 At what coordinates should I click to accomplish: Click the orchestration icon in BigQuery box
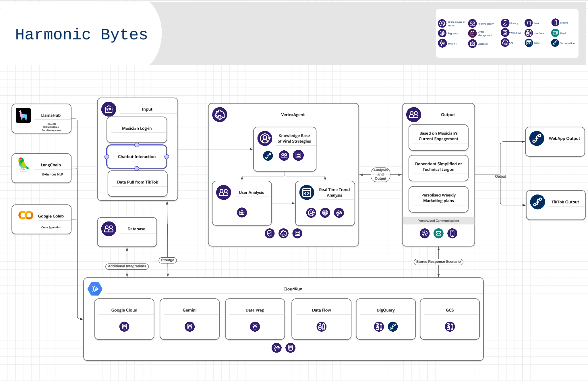pyautogui.click(x=393, y=326)
